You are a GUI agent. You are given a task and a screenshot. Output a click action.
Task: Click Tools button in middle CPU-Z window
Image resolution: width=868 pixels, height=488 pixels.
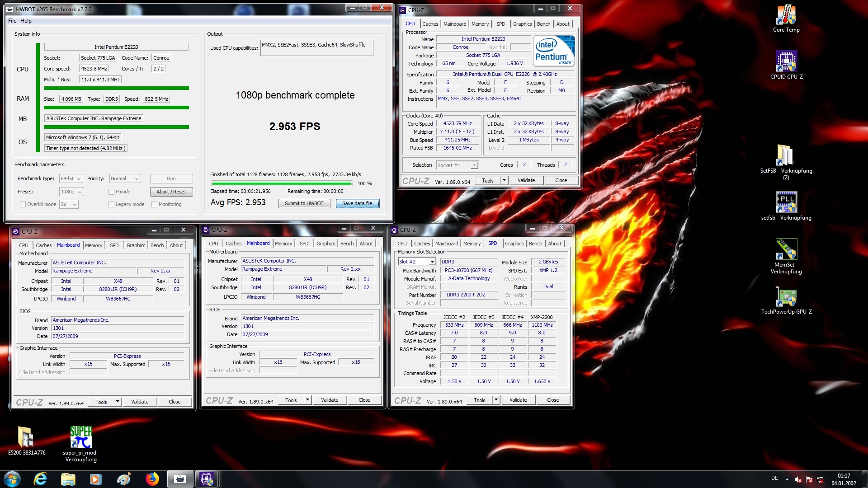[291, 400]
